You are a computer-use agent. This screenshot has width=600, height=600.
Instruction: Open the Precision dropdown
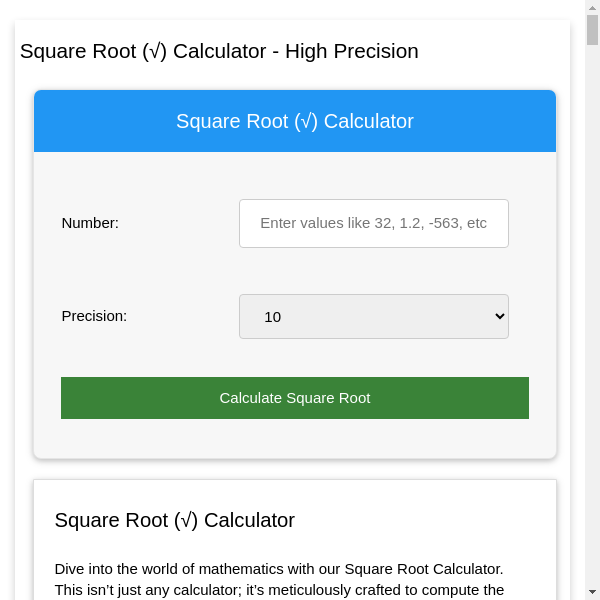pos(373,316)
